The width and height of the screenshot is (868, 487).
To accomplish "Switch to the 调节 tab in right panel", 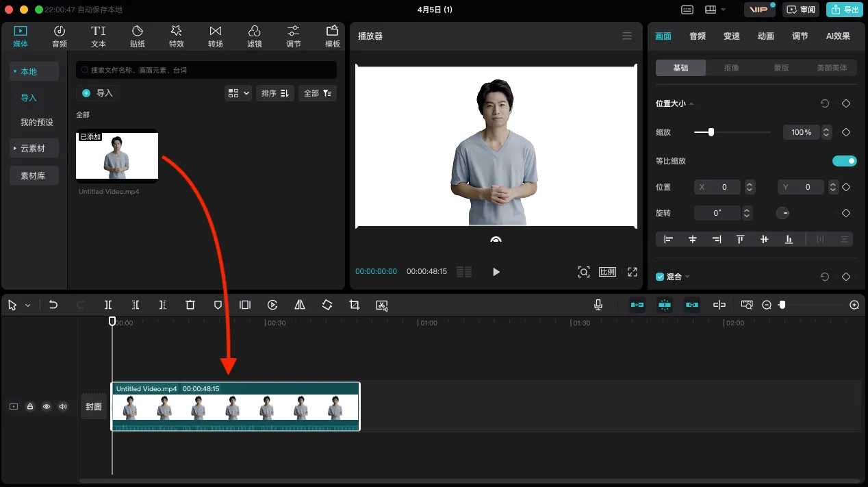I will point(800,36).
